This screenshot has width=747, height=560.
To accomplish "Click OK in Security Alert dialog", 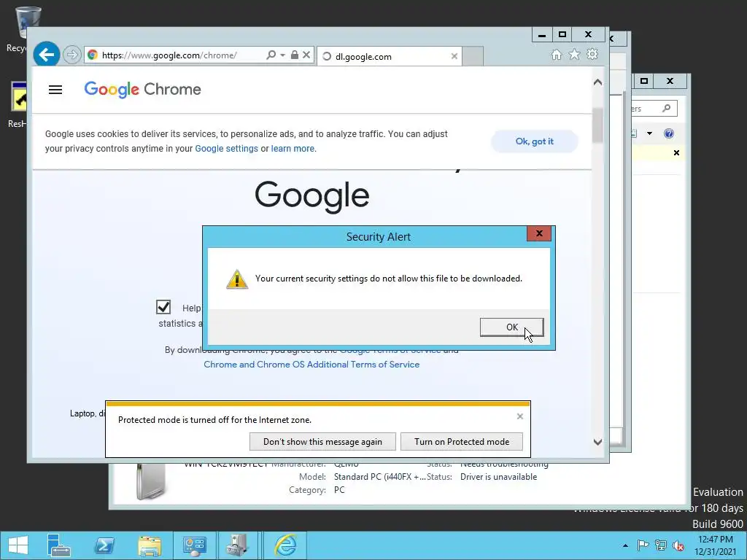I will [511, 327].
